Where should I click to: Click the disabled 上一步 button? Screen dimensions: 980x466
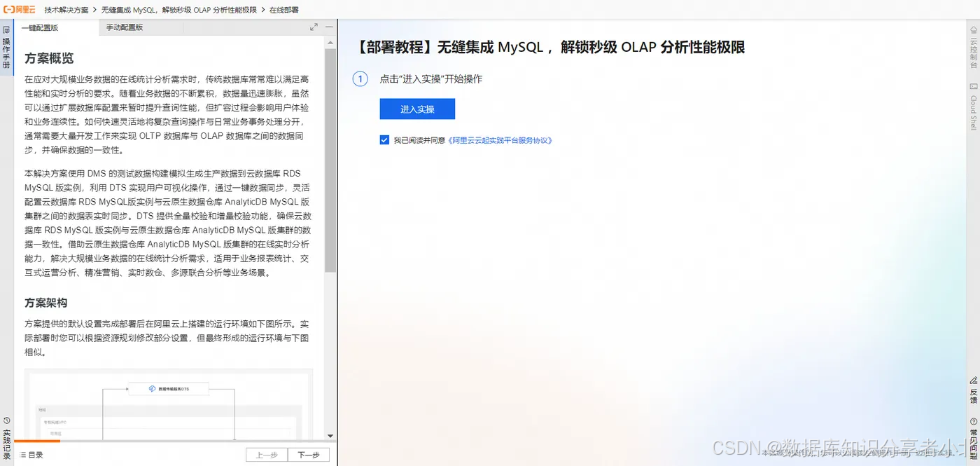click(267, 455)
